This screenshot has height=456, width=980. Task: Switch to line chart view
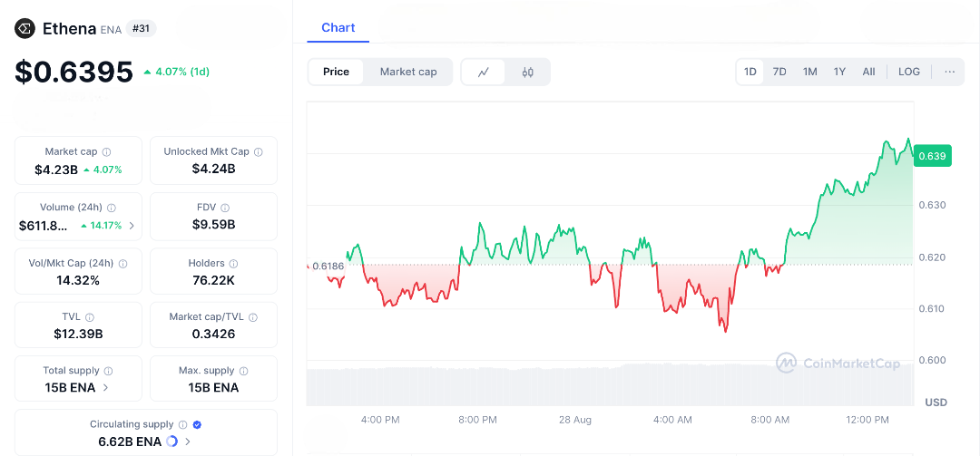tap(483, 72)
